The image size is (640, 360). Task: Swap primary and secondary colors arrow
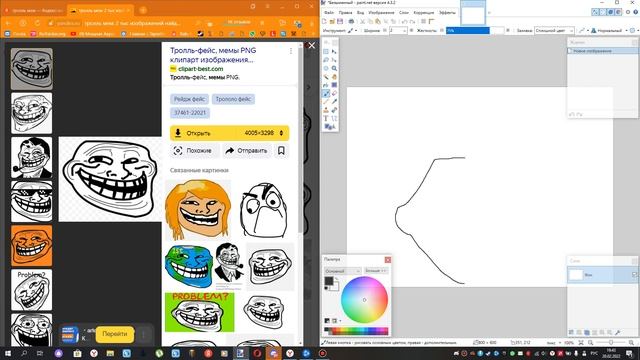click(x=336, y=279)
